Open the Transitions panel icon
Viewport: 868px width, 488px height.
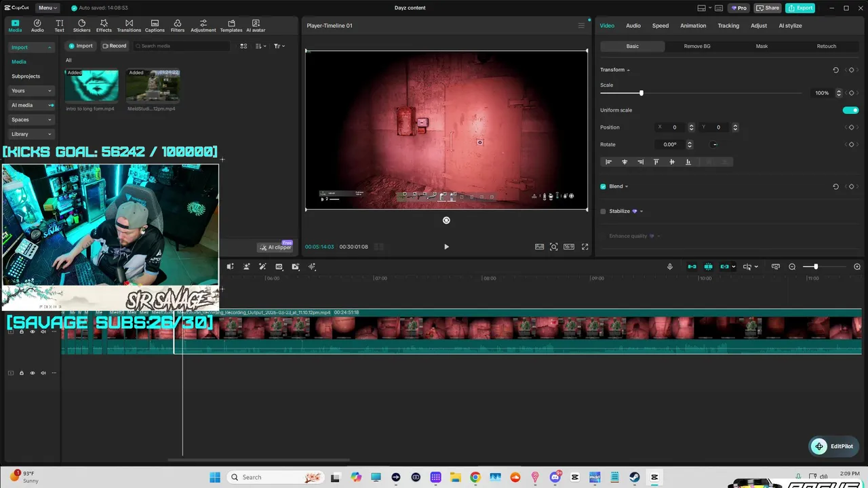click(129, 26)
